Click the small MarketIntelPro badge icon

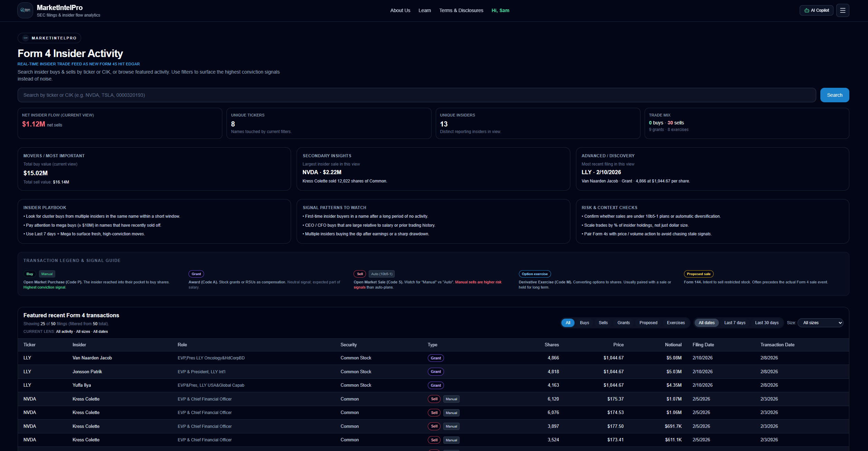(26, 38)
